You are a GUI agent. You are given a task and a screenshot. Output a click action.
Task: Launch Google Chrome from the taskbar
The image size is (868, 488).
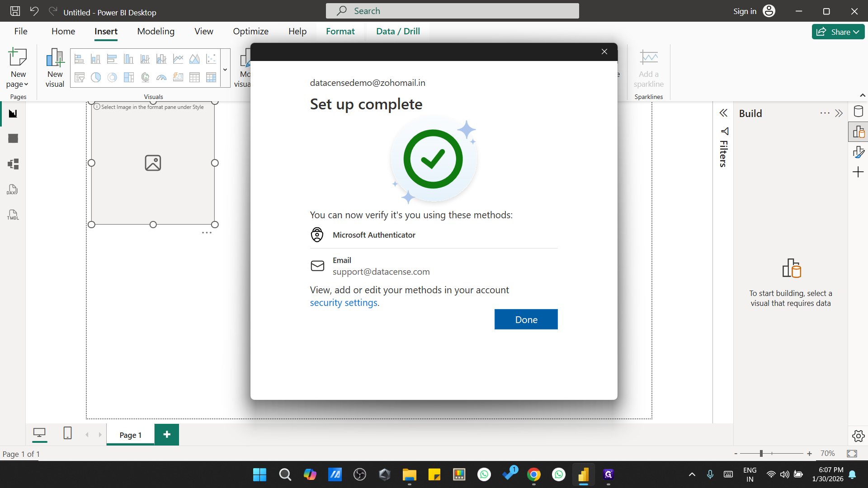(534, 474)
